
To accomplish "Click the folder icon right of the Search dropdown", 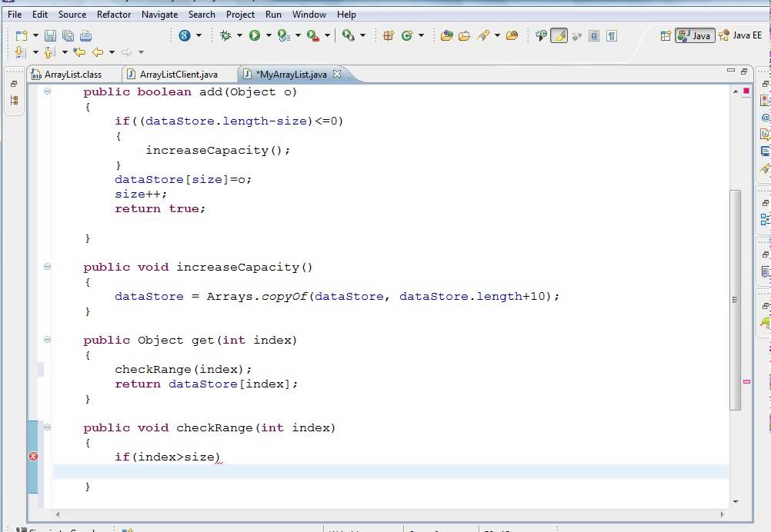I will (512, 35).
